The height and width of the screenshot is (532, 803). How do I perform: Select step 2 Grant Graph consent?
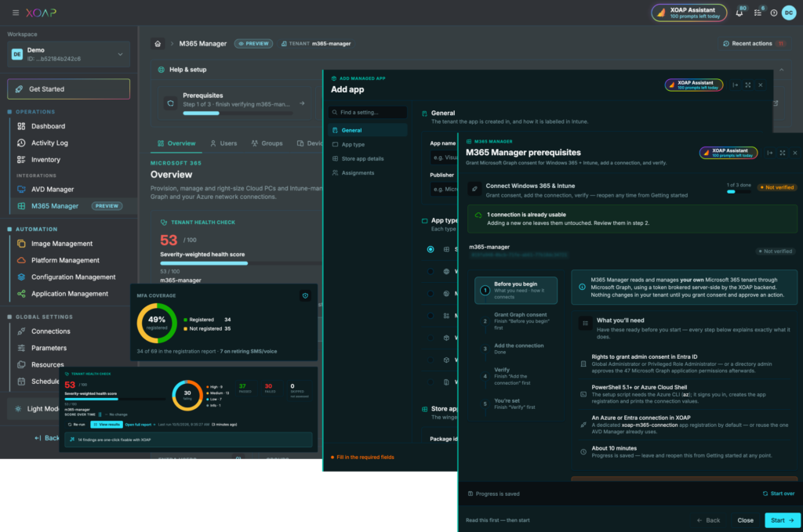pos(516,321)
